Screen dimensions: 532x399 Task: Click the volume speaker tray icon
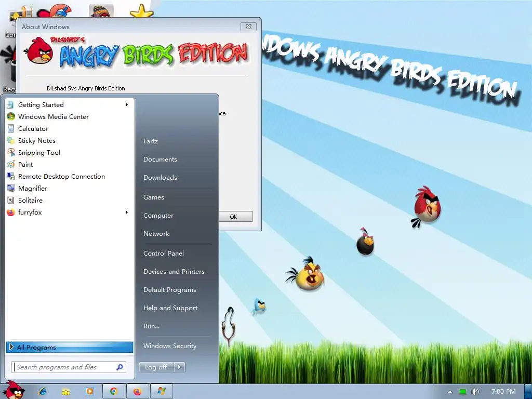coord(475,392)
